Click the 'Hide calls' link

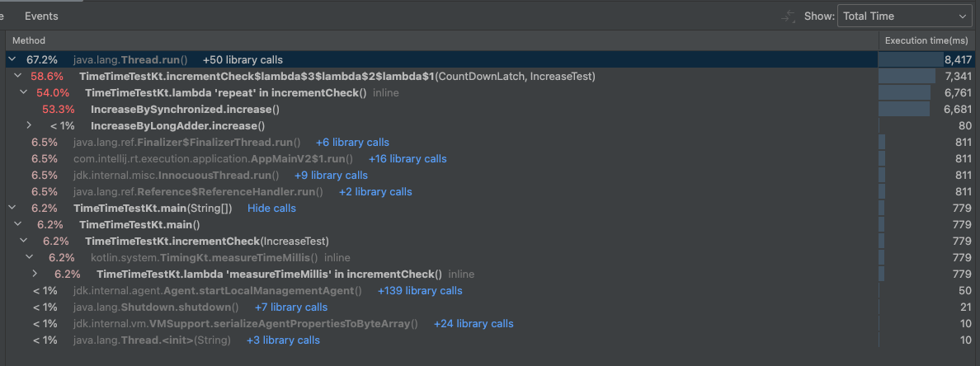click(x=271, y=208)
